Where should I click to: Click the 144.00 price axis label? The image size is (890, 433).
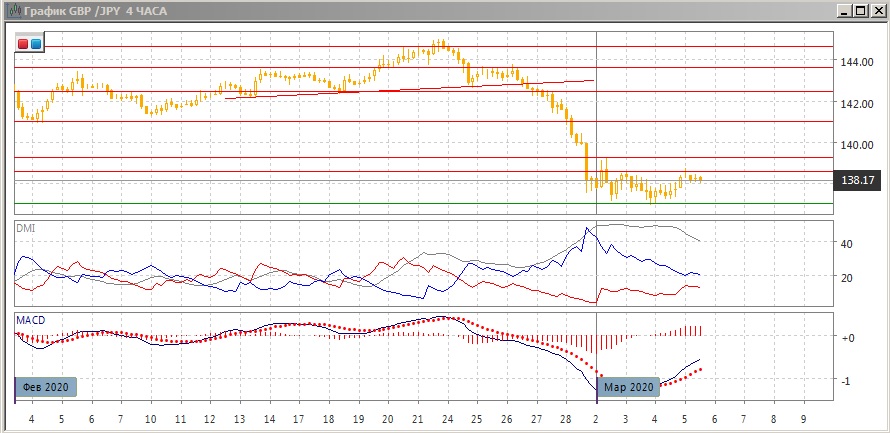857,62
